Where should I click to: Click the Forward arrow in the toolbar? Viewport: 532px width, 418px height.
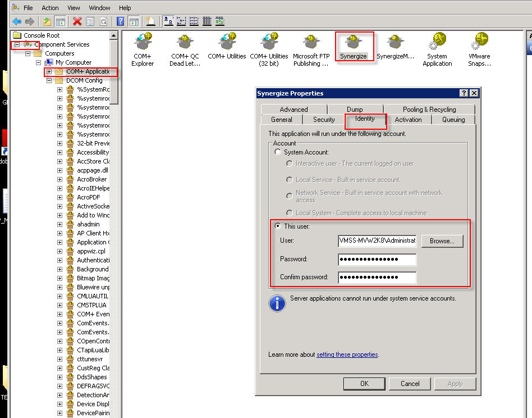pyautogui.click(x=30, y=22)
